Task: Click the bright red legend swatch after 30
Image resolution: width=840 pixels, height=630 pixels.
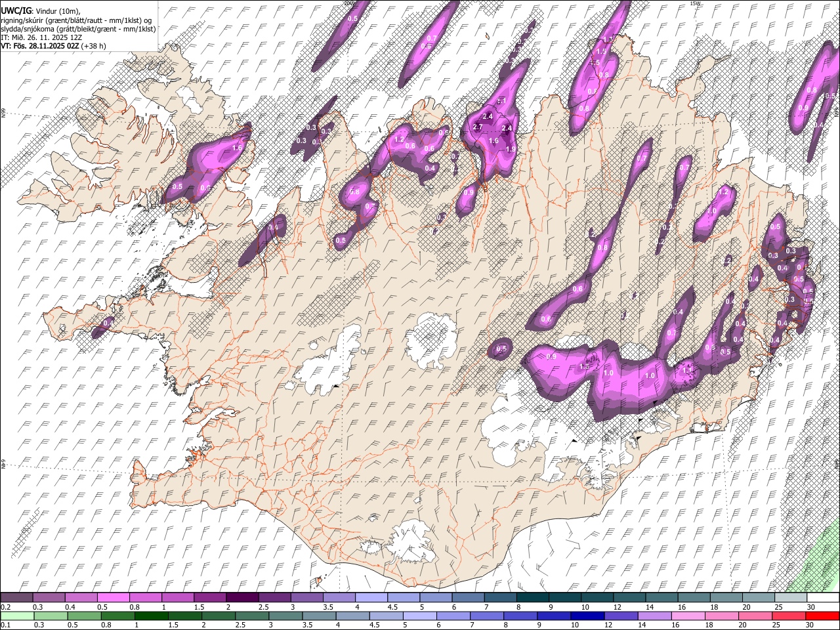Action: point(823,616)
